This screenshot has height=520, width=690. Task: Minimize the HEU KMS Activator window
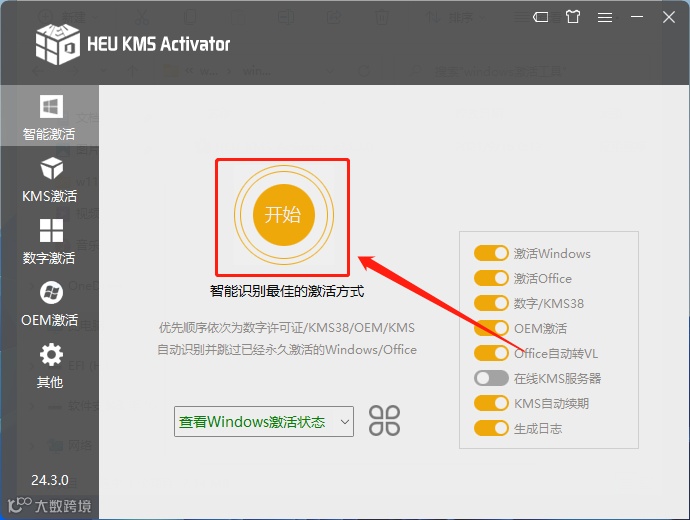click(637, 17)
